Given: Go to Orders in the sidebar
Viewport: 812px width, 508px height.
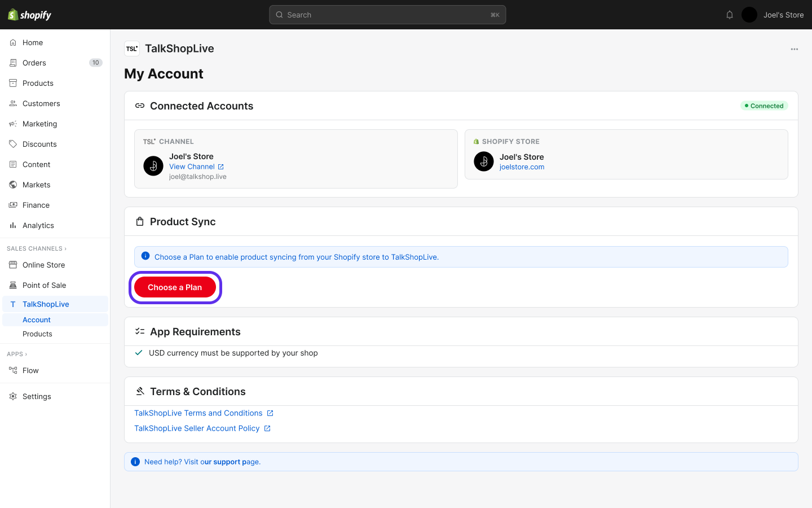Looking at the screenshot, I should [55, 63].
